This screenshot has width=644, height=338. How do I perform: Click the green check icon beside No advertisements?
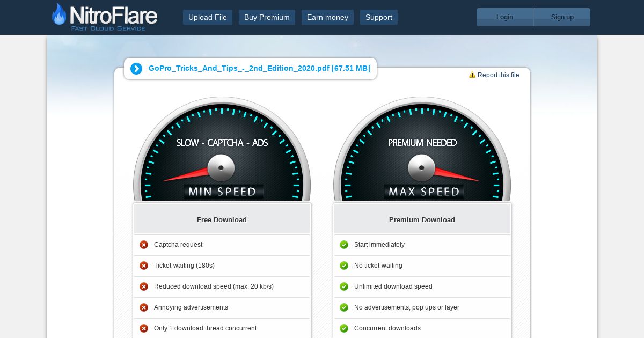click(x=344, y=307)
